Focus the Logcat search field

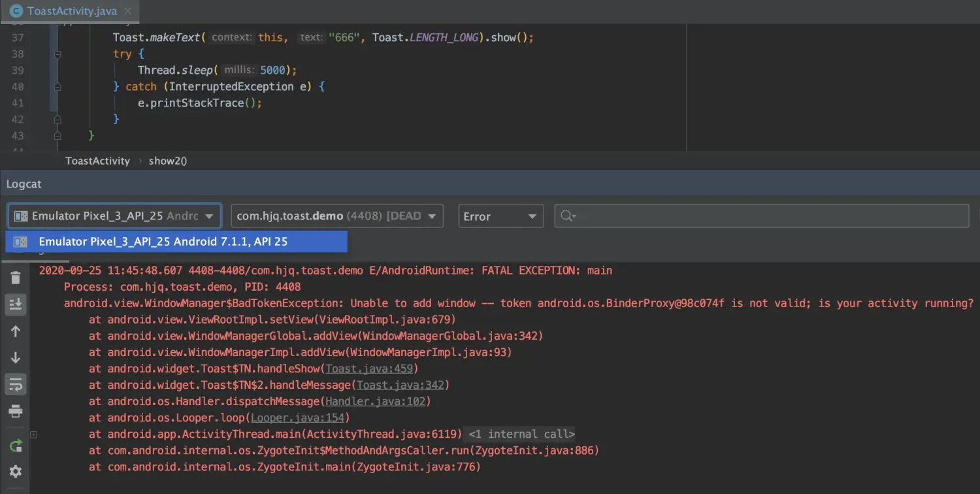pos(762,216)
